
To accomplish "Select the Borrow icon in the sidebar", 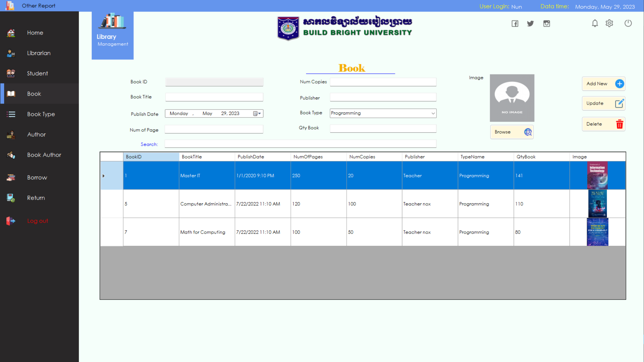I will point(11,177).
